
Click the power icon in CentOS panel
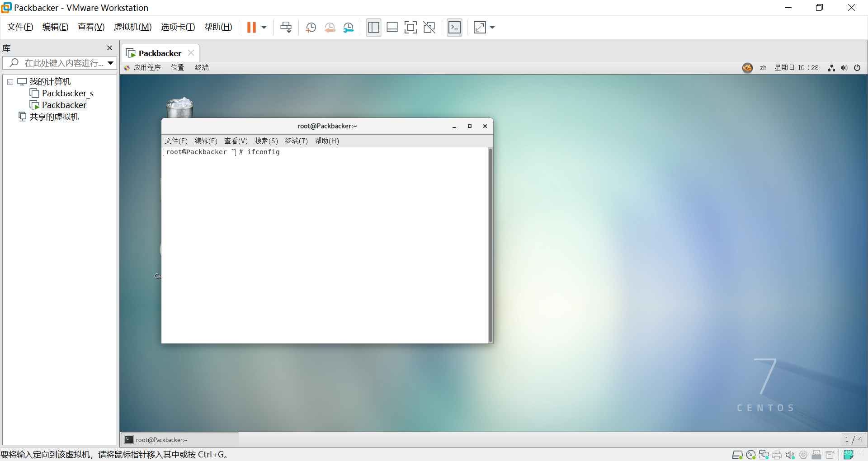point(857,68)
